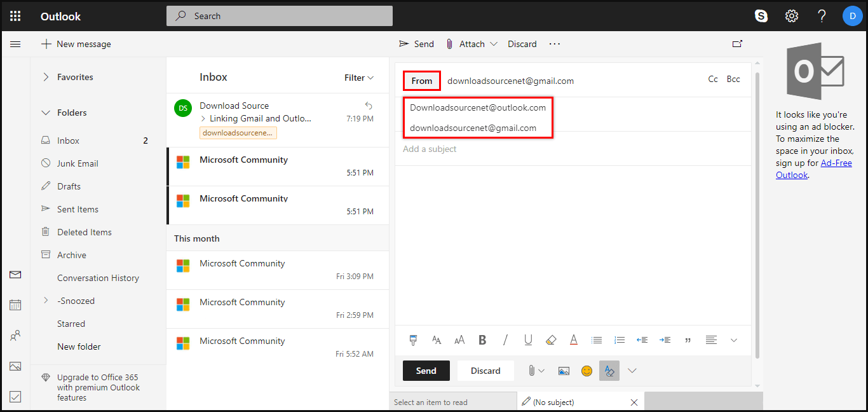This screenshot has width=868, height=412.
Task: Open the font picker
Action: coord(437,340)
